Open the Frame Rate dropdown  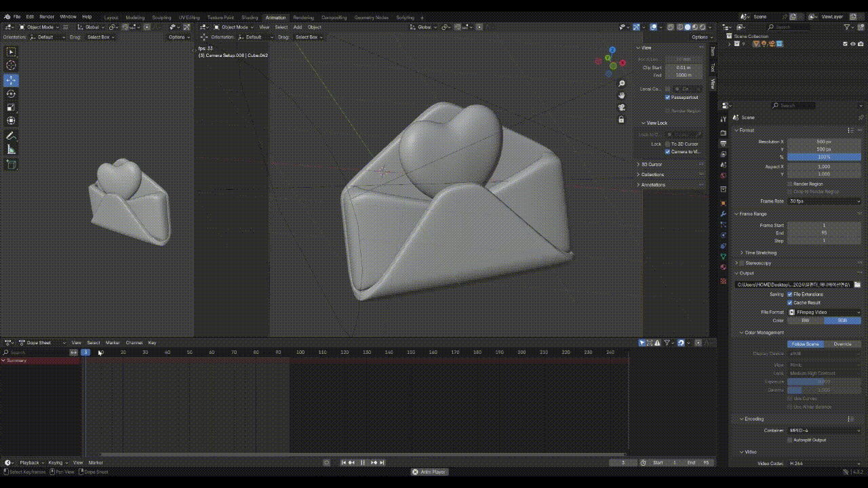[x=824, y=201]
